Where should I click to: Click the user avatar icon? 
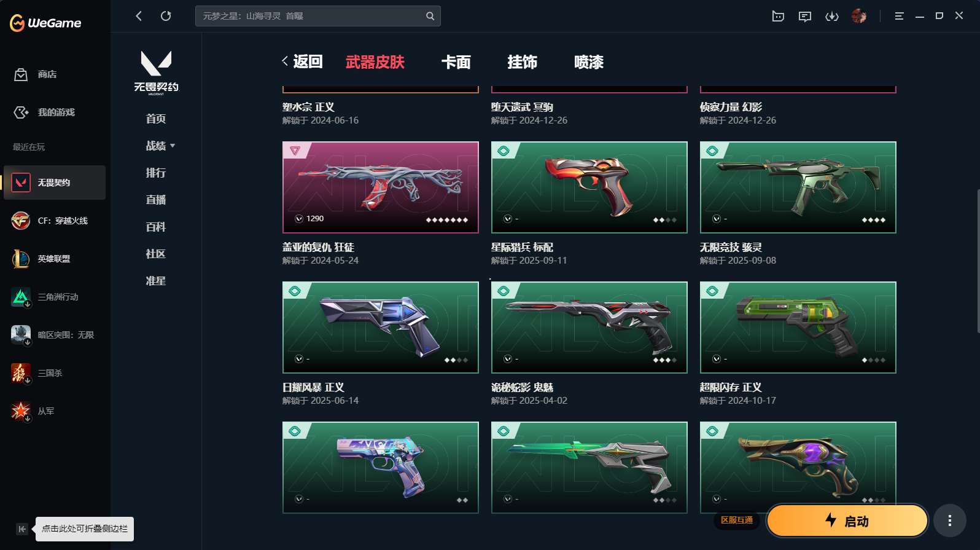pyautogui.click(x=859, y=16)
